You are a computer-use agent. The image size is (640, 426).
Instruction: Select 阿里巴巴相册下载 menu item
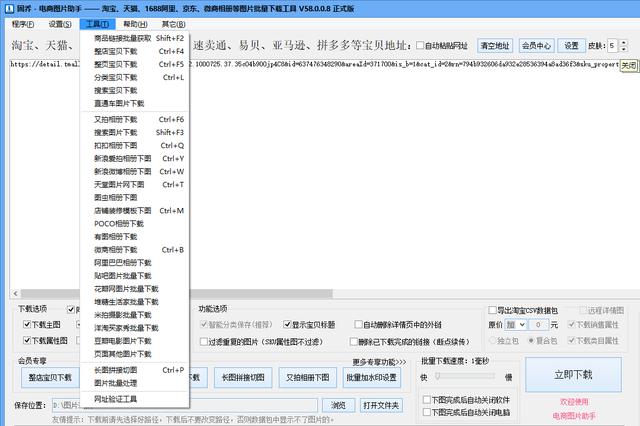point(135,263)
